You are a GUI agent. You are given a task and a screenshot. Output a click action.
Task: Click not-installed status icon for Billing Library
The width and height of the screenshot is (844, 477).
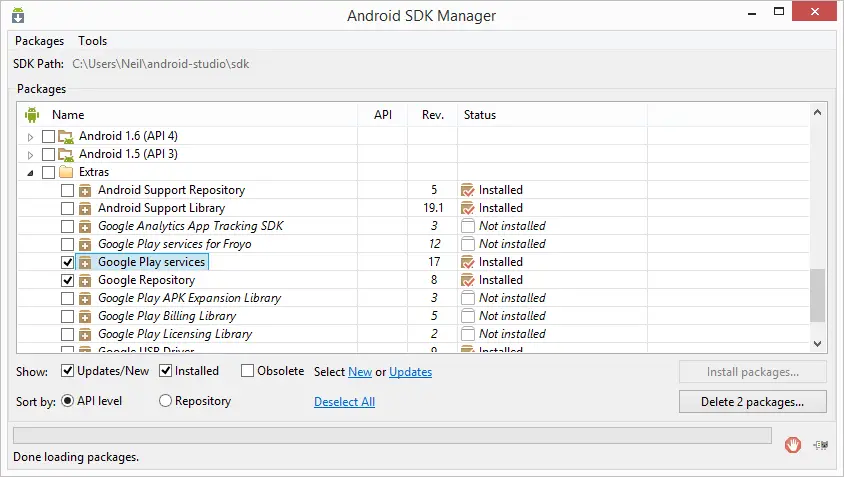pos(468,316)
